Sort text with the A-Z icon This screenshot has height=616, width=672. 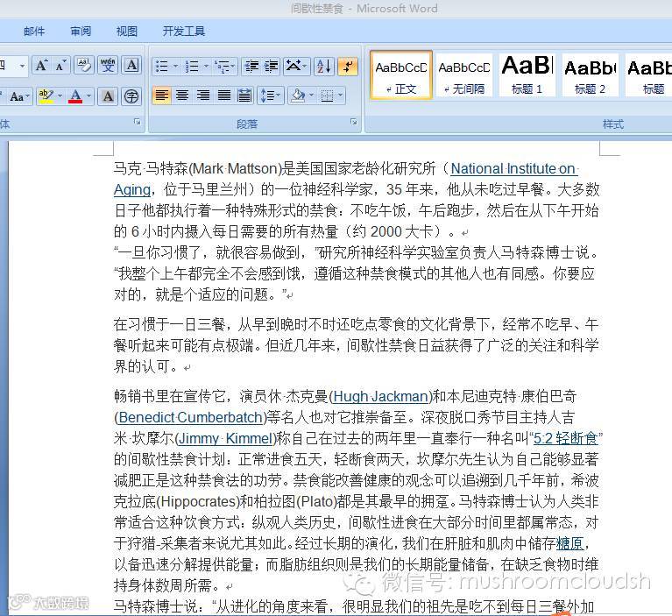[323, 67]
